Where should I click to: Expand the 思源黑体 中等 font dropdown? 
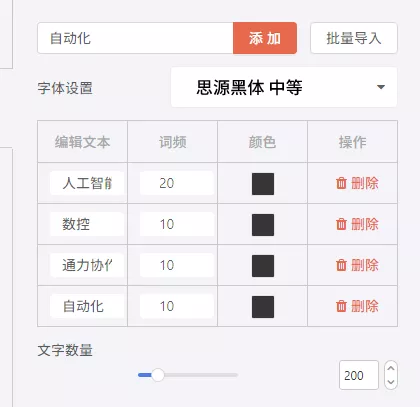284,87
